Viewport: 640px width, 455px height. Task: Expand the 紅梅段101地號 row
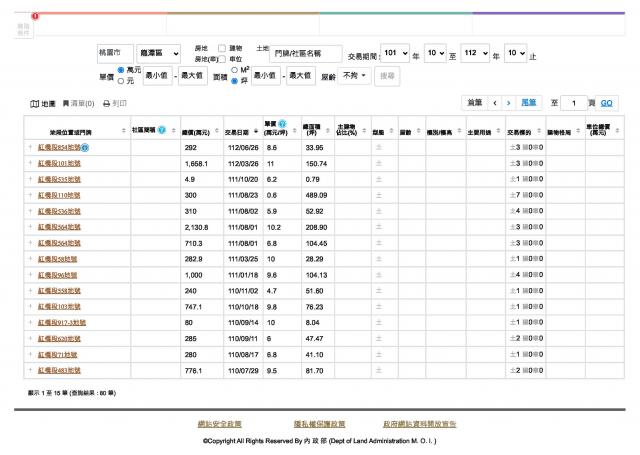(30, 162)
